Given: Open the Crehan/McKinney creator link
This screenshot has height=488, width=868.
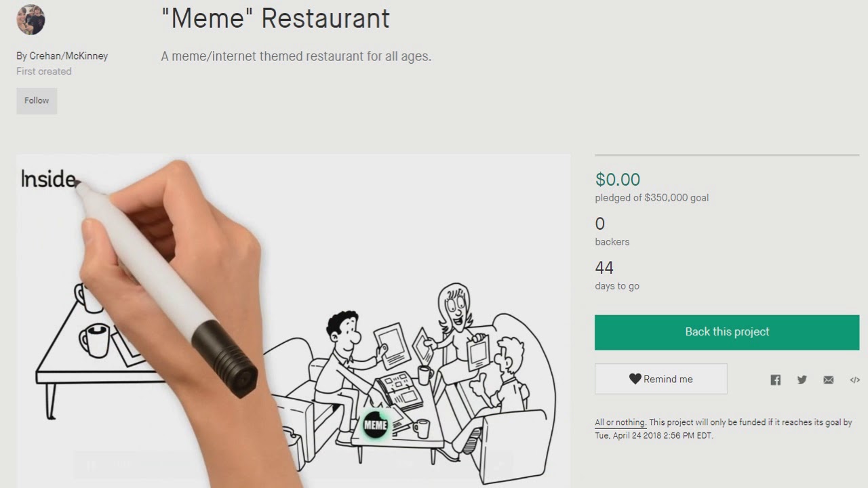Looking at the screenshot, I should tap(68, 56).
